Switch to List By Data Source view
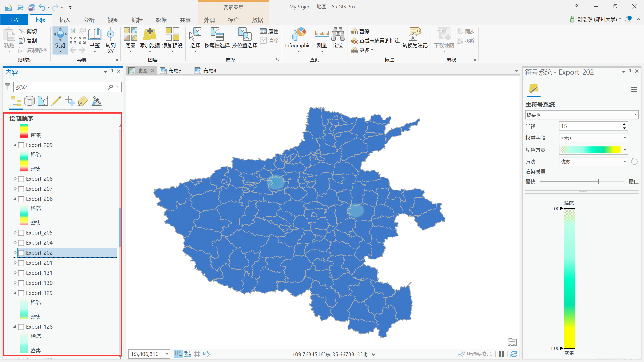The image size is (644, 362). (x=30, y=101)
